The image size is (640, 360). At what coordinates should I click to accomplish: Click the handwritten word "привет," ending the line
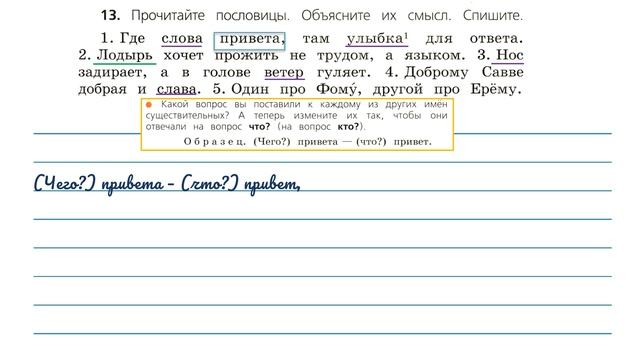point(272,185)
